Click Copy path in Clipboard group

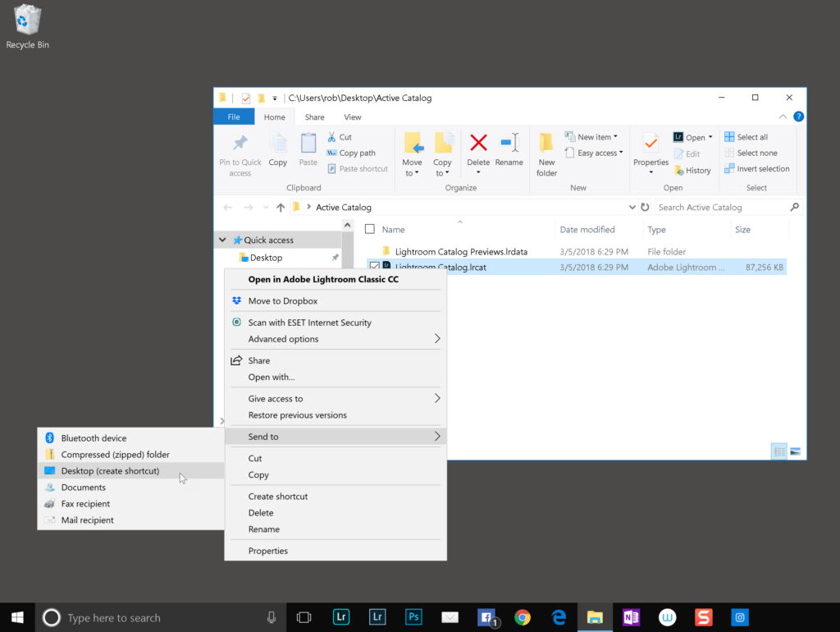pyautogui.click(x=351, y=153)
